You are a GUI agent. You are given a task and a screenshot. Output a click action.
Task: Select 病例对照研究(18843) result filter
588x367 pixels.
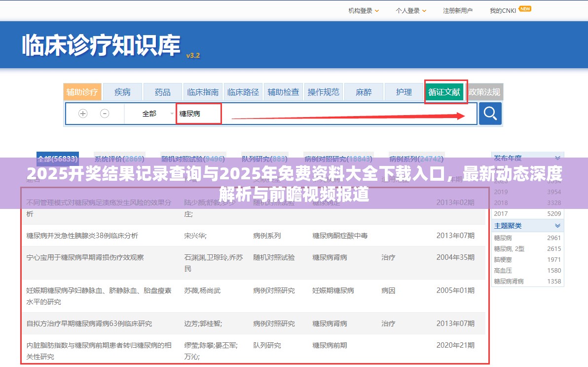click(x=338, y=159)
